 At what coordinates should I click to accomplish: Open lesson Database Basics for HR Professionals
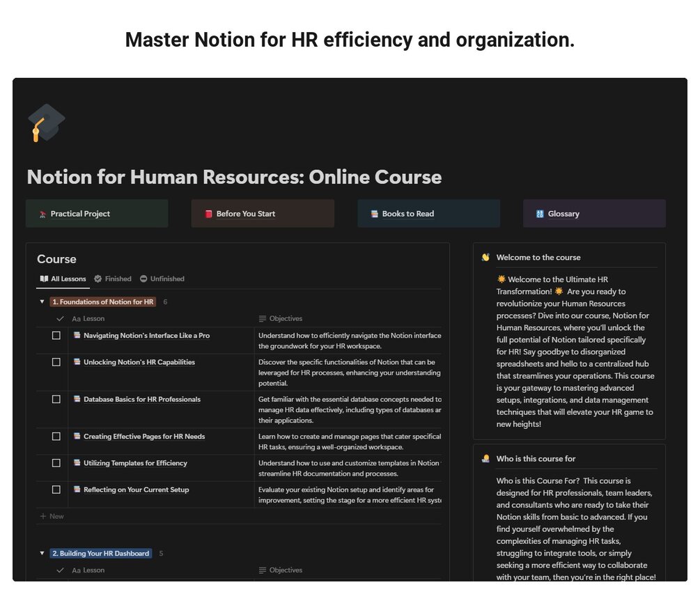[x=142, y=400]
